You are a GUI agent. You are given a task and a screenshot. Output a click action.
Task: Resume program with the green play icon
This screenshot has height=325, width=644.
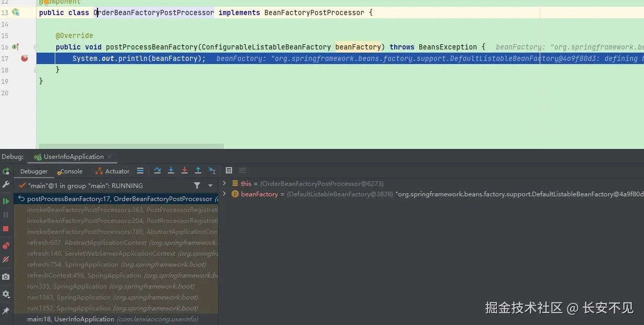pos(6,201)
